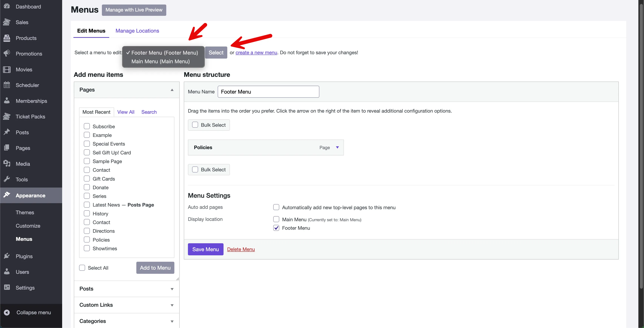Choose Main Menu (Main Menu) from dropdown
Viewport: 644px width, 328px height.
160,62
